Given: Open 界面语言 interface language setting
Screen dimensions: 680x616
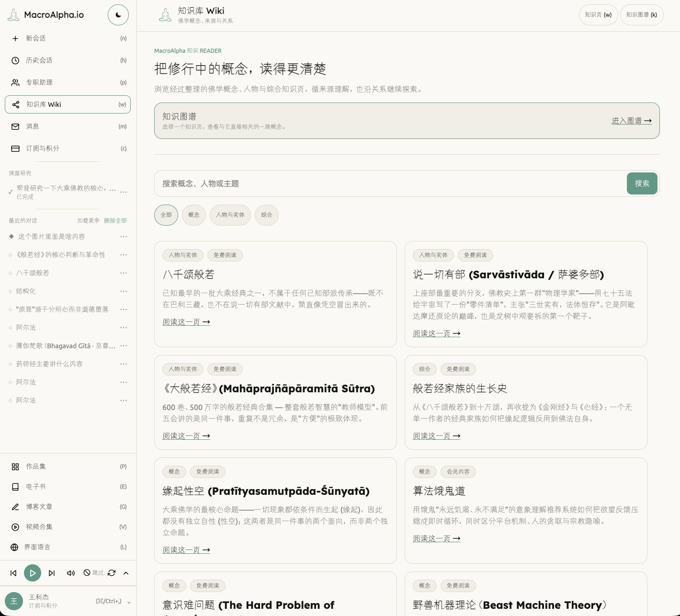Looking at the screenshot, I should click(68, 547).
